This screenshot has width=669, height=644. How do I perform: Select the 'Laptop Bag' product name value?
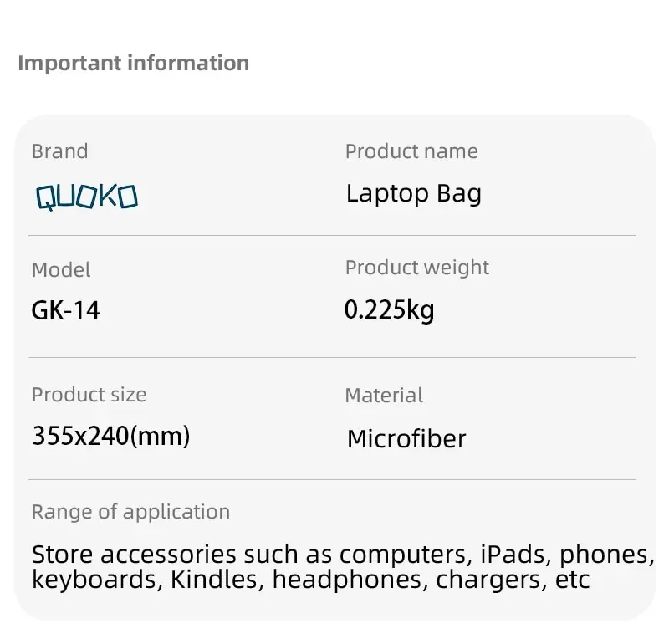tap(414, 194)
